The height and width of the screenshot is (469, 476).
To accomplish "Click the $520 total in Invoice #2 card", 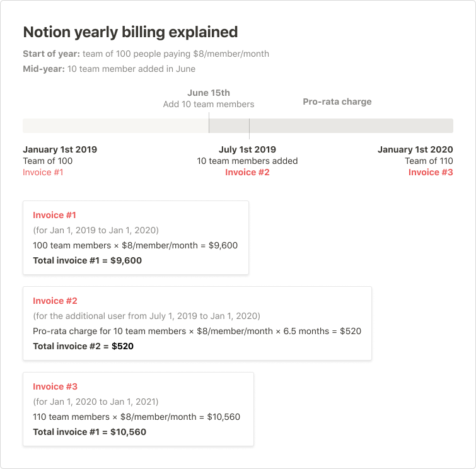I will pos(122,346).
